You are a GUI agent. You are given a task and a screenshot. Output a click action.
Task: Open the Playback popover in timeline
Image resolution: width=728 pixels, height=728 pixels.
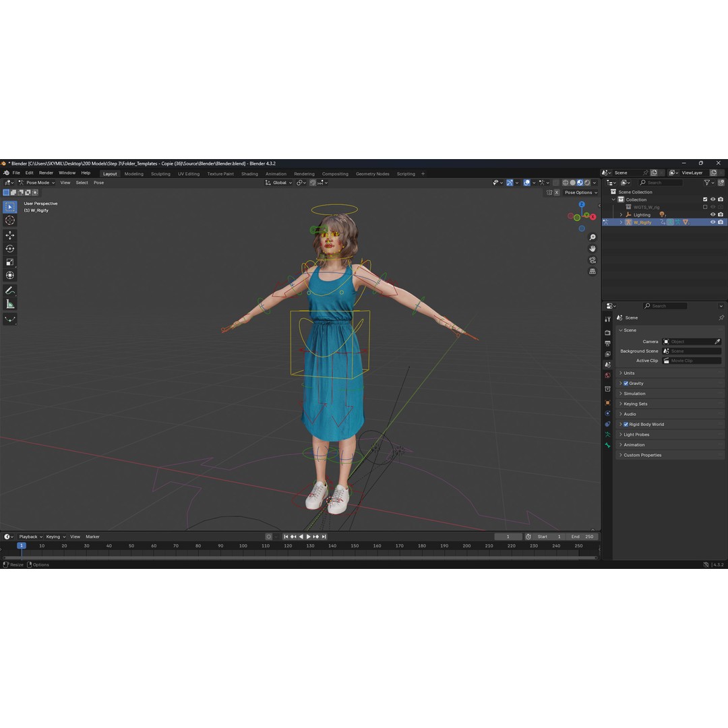click(30, 537)
